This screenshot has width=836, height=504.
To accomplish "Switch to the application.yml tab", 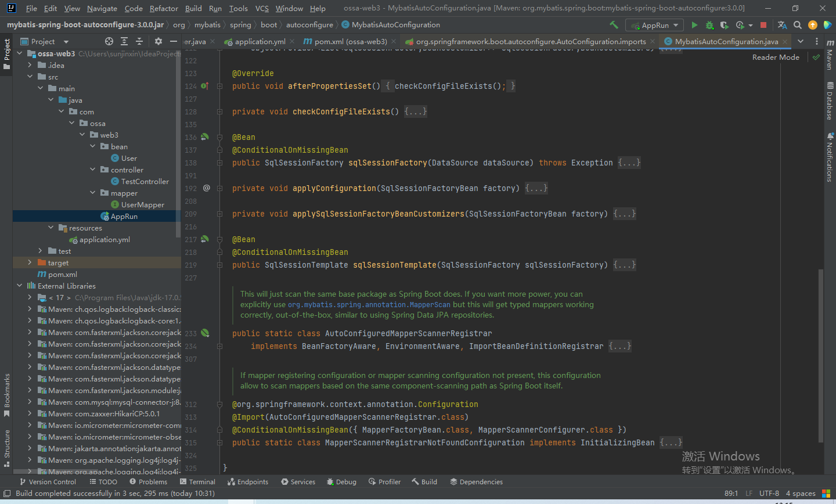I will pos(260,41).
